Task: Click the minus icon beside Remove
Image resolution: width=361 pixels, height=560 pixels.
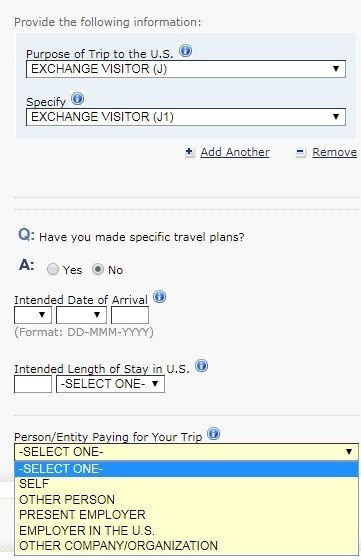Action: pyautogui.click(x=301, y=152)
